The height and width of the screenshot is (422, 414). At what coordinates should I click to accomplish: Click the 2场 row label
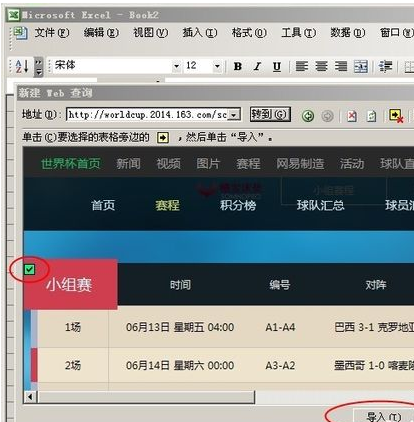point(73,365)
